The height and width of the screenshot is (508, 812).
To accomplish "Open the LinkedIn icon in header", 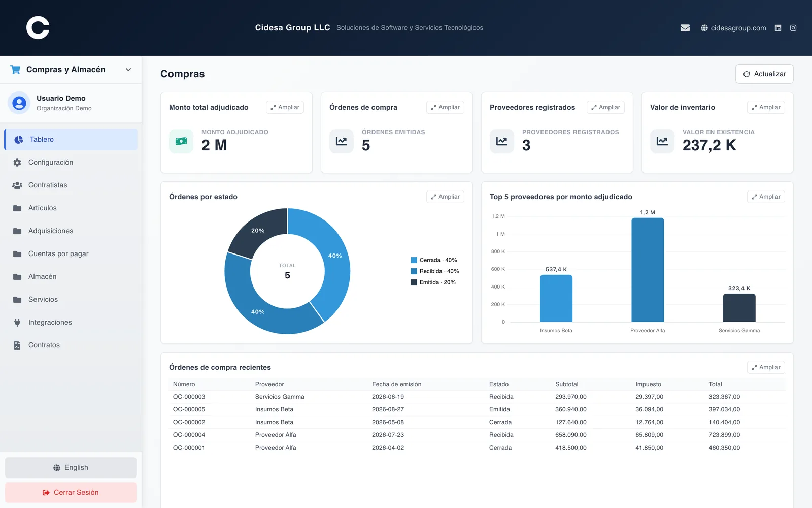I will click(x=778, y=28).
